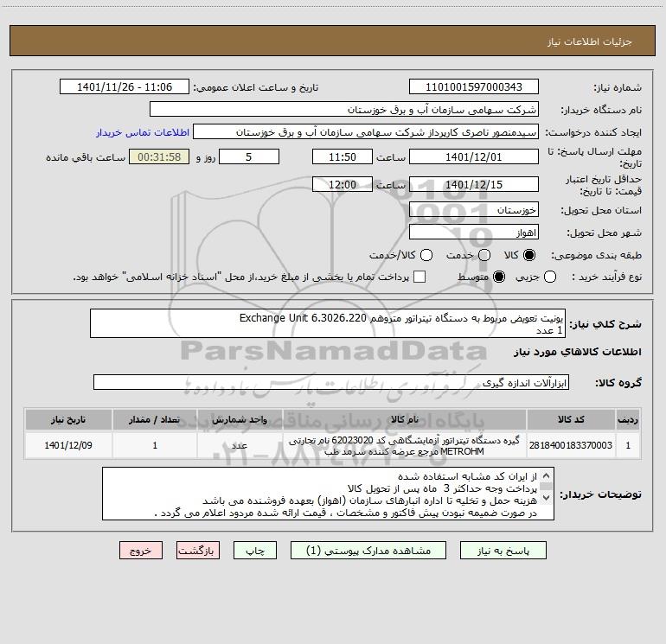The height and width of the screenshot is (644, 666).
Task: Click the توضیحات خریدار text area
Action: point(328,494)
